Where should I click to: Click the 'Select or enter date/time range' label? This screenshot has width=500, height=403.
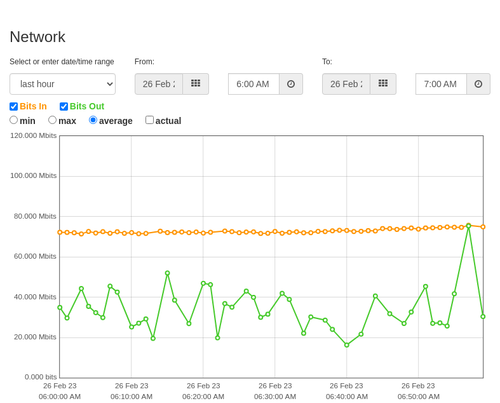62,62
